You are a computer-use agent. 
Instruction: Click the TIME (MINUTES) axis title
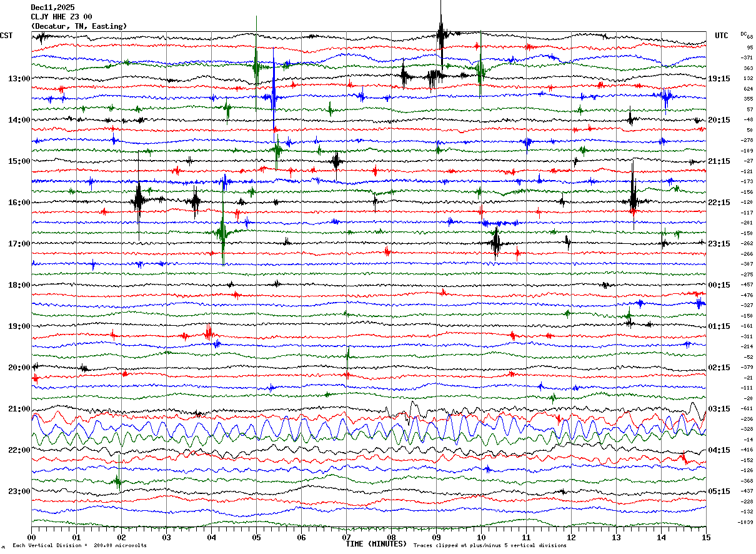(376, 544)
